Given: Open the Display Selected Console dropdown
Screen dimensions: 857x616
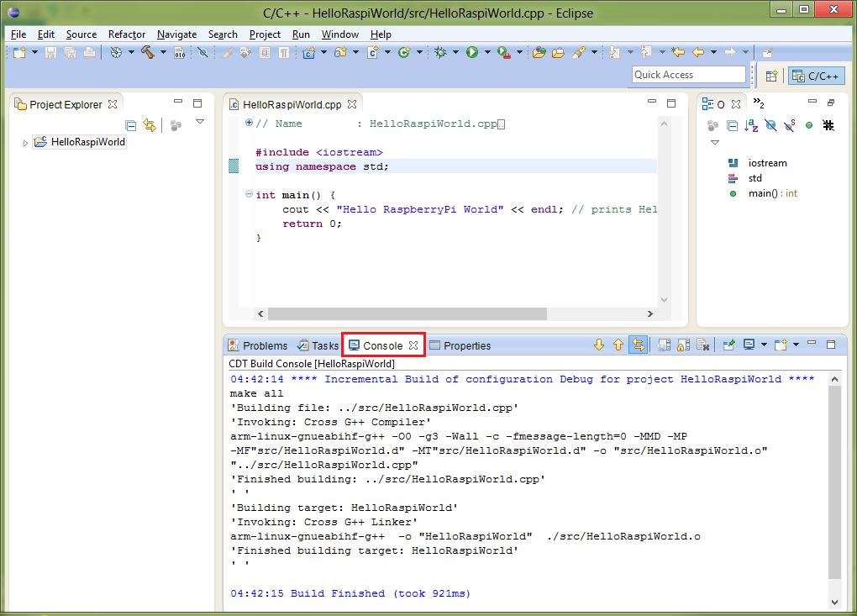Looking at the screenshot, I should pos(764,345).
